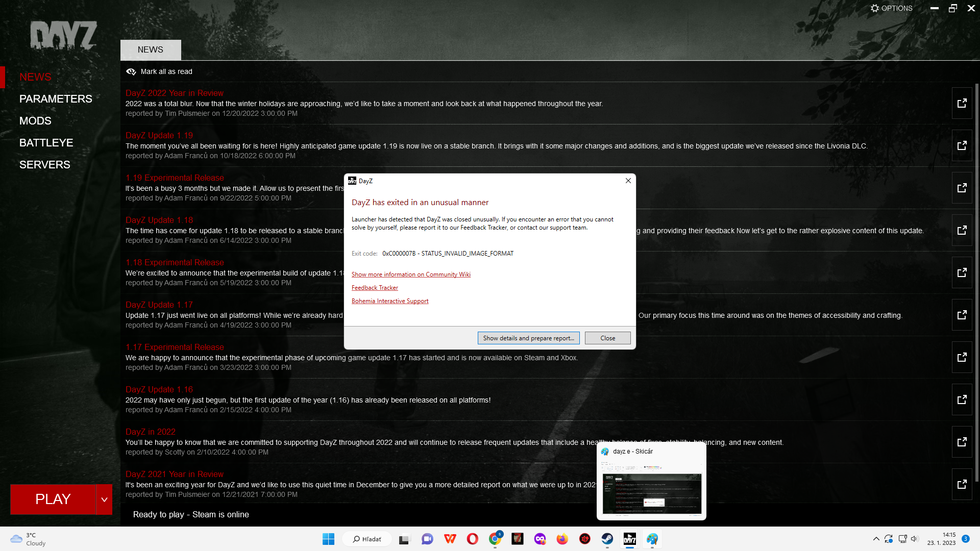Show hidden system tray icons
This screenshot has width=980, height=551.
tap(876, 539)
